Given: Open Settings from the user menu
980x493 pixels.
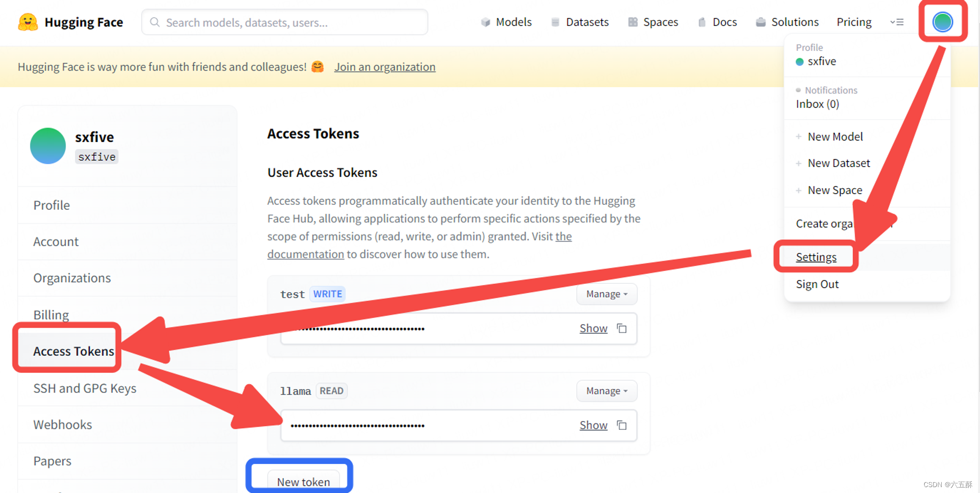Looking at the screenshot, I should (816, 257).
